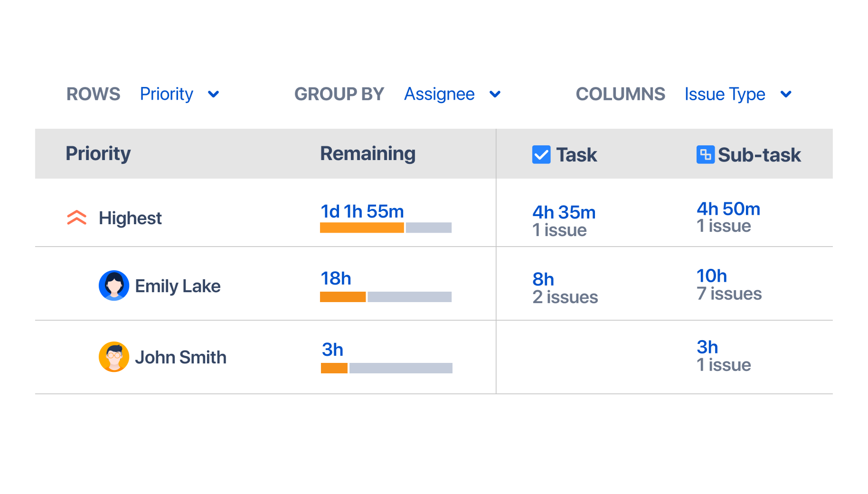Screen dimensions: 868x494
Task: Open John Smith's 3h remaining link
Action: tap(332, 350)
